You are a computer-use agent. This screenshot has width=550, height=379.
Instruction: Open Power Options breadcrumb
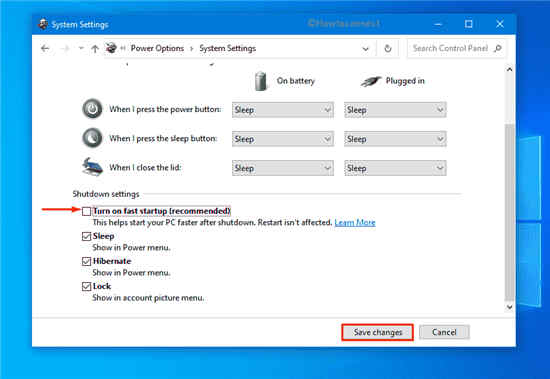pos(157,48)
